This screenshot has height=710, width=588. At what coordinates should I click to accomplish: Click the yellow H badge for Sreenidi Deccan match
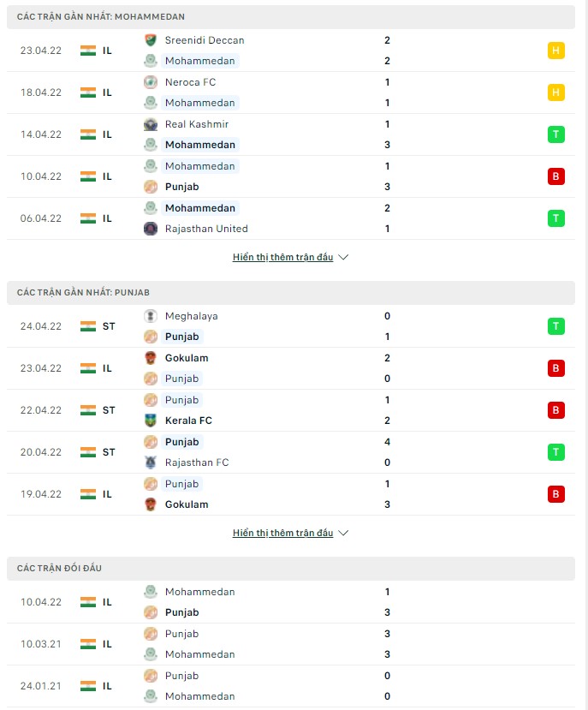point(556,51)
